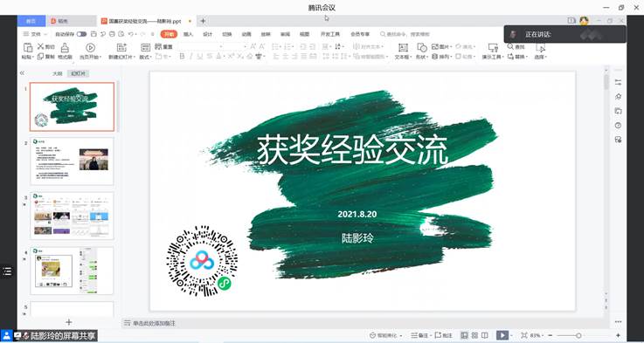This screenshot has width=644, height=343.
Task: Click the slide sorter grid view icon
Action: tap(474, 335)
